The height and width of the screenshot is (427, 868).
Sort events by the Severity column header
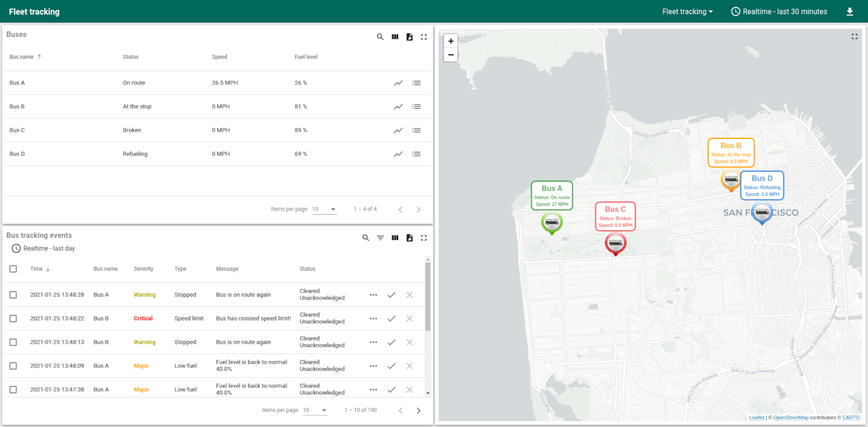(x=144, y=269)
